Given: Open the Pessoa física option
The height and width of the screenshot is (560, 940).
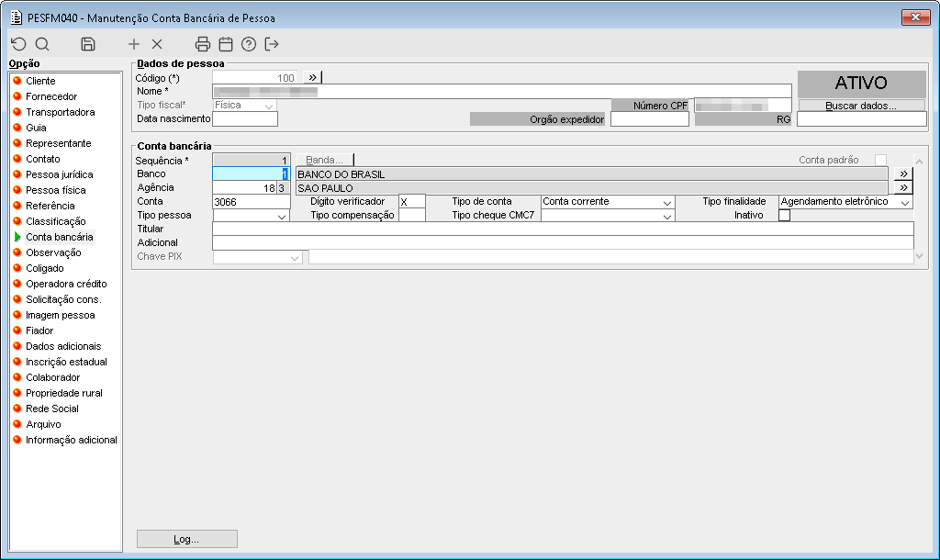Looking at the screenshot, I should point(56,190).
